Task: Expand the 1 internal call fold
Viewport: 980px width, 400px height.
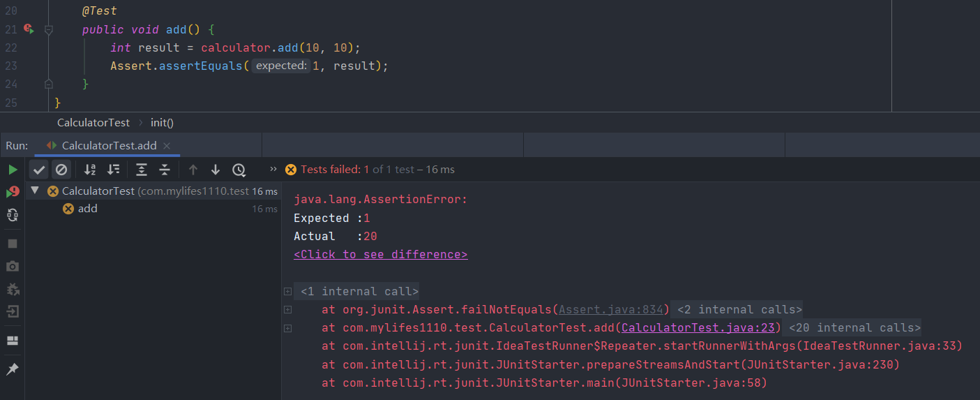Action: tap(287, 292)
